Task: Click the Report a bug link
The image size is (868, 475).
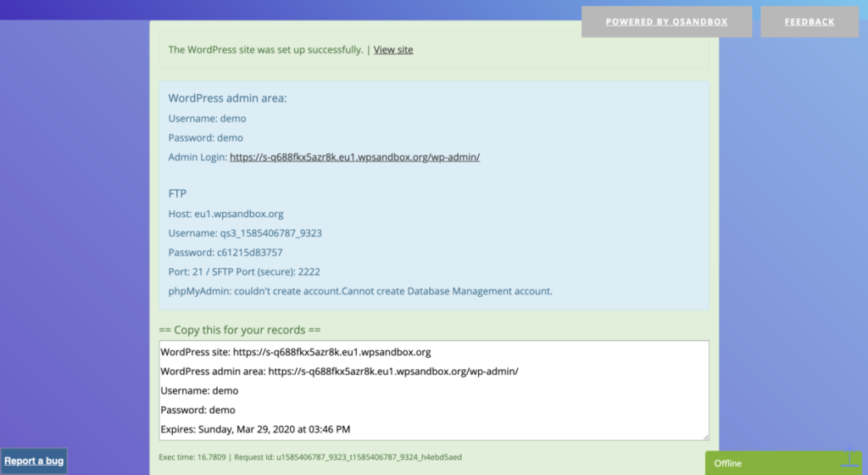Action: pos(34,461)
